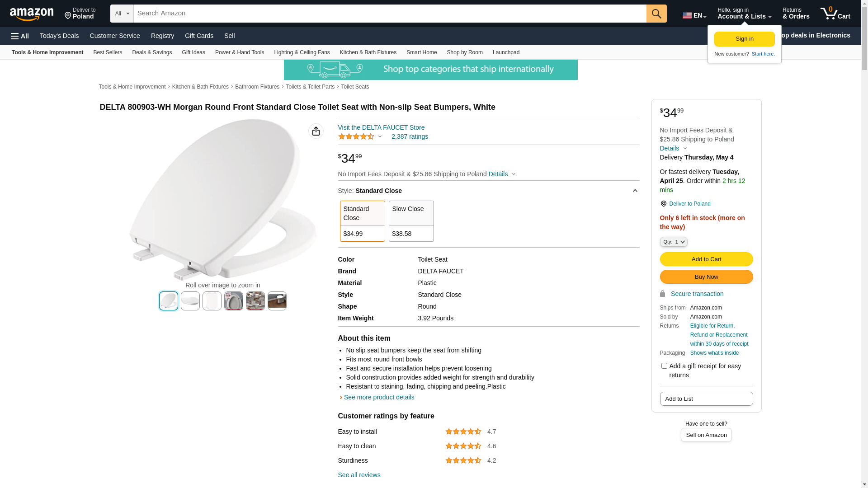Select the last product image thumbnail
Screen dimensions: 868x488
(x=277, y=301)
